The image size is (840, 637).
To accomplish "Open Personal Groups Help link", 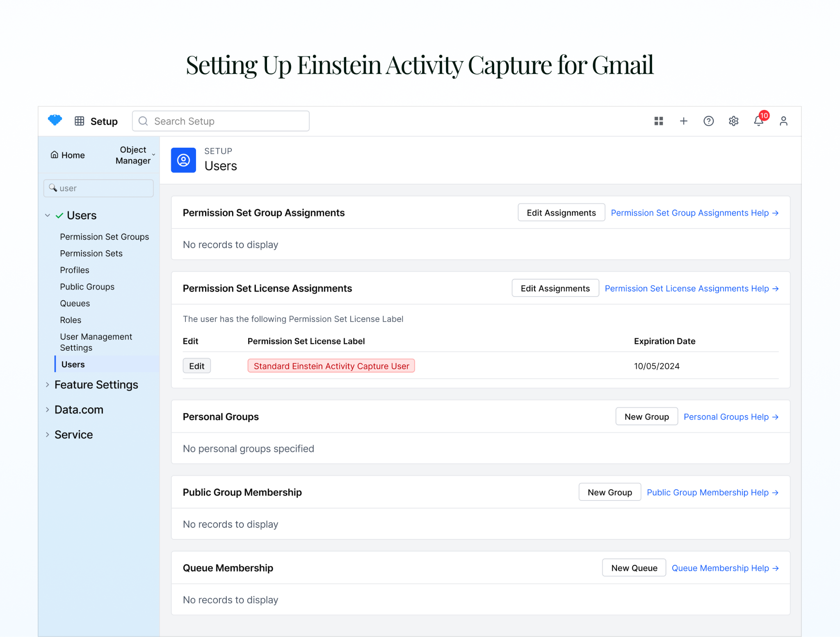I will 730,417.
